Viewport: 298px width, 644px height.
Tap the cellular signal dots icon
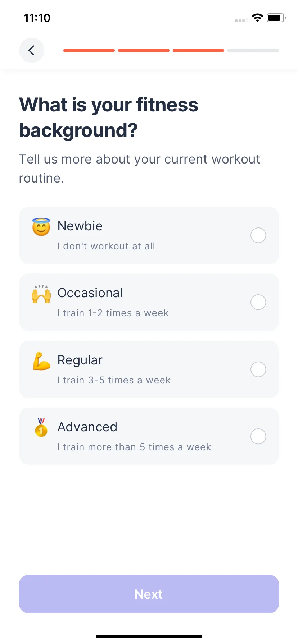[x=241, y=20]
